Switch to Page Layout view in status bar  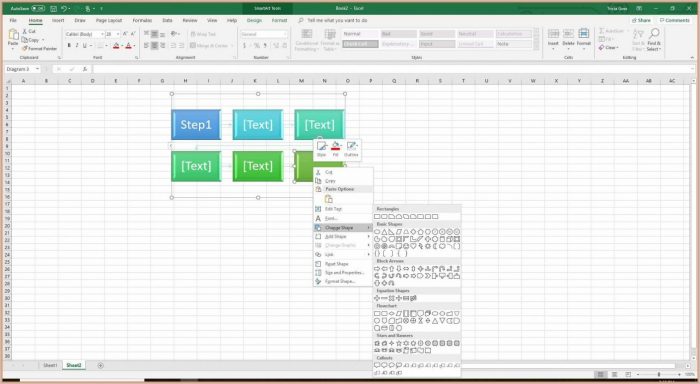(x=614, y=374)
